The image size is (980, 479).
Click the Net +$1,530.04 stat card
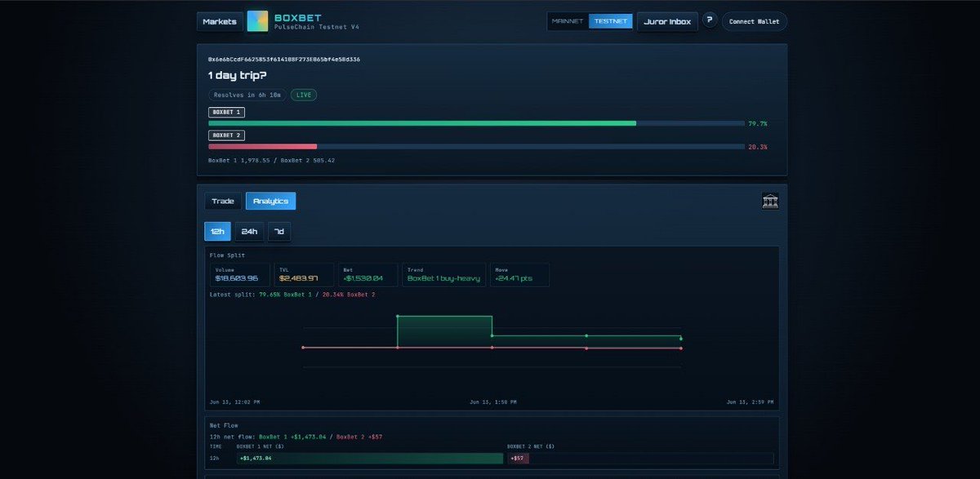click(368, 275)
